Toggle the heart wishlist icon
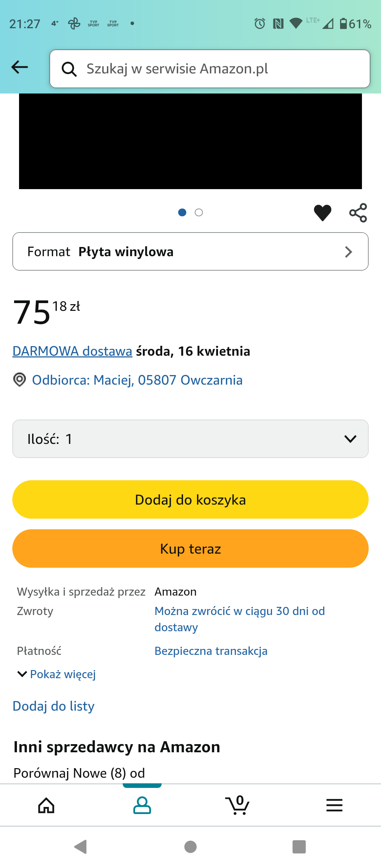Image resolution: width=381 pixels, height=868 pixels. (322, 213)
